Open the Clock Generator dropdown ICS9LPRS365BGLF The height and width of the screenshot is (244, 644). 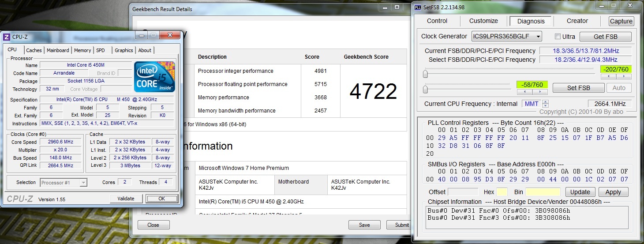pyautogui.click(x=506, y=36)
